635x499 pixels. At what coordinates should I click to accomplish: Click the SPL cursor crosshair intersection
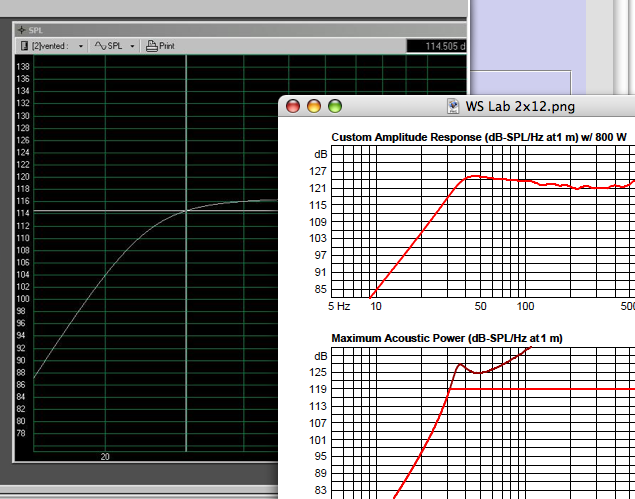pyautogui.click(x=186, y=211)
